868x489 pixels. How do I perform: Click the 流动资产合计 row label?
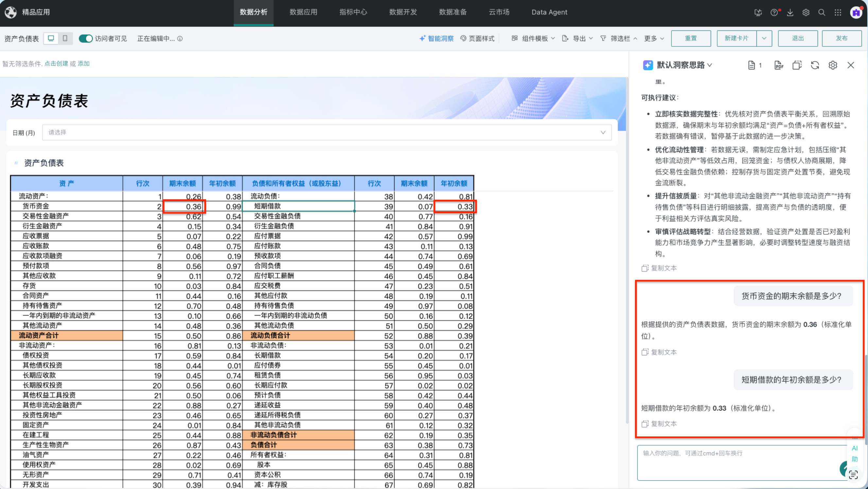[x=39, y=335]
